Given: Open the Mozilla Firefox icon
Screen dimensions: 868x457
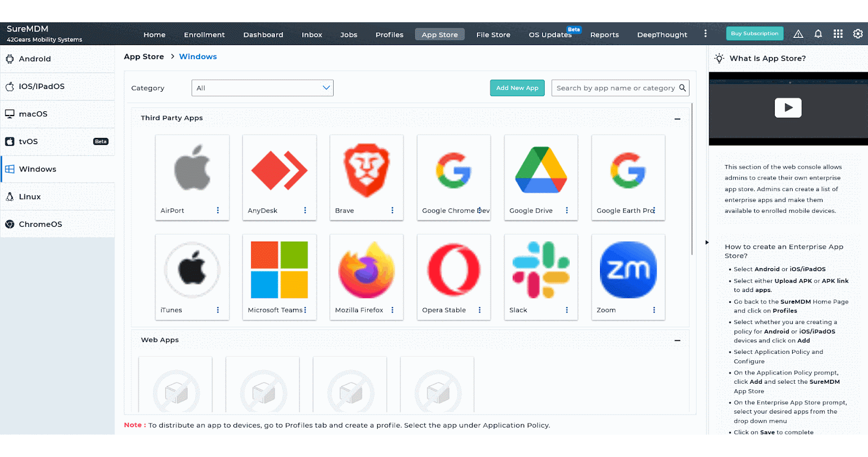Looking at the screenshot, I should 367,270.
